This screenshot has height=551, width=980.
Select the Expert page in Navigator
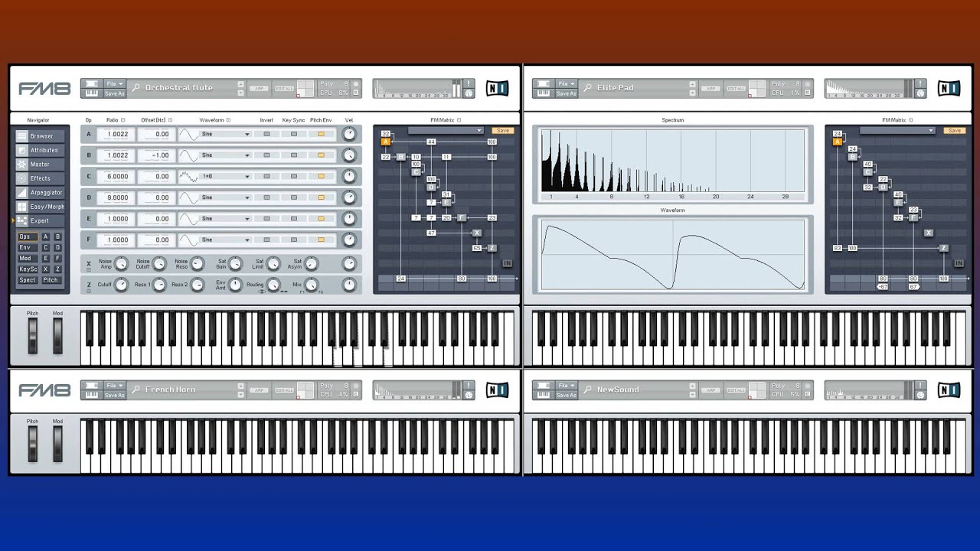pos(41,221)
